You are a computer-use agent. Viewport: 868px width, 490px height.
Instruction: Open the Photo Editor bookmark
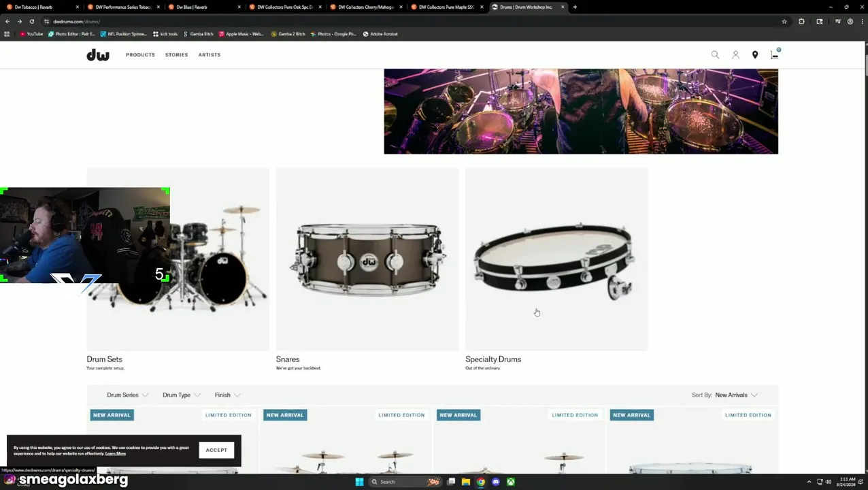point(71,34)
